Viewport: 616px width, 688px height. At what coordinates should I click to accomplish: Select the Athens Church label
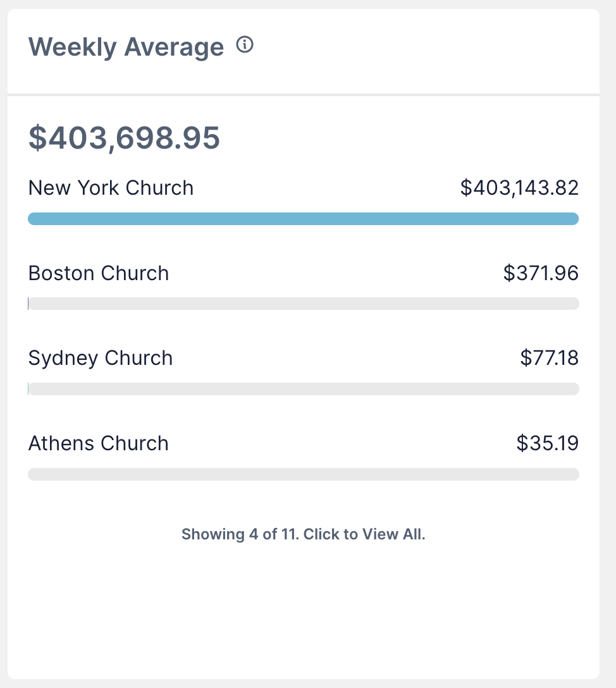[99, 443]
